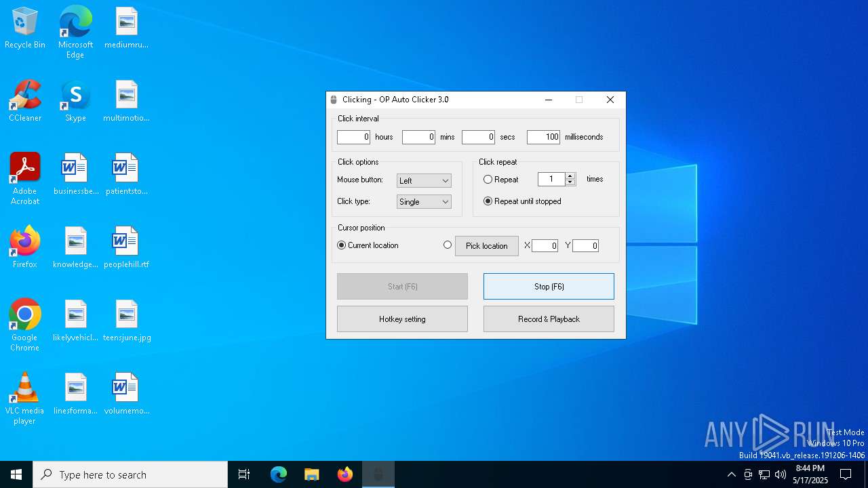Open Hotkey setting
This screenshot has width=868, height=488.
(x=402, y=319)
